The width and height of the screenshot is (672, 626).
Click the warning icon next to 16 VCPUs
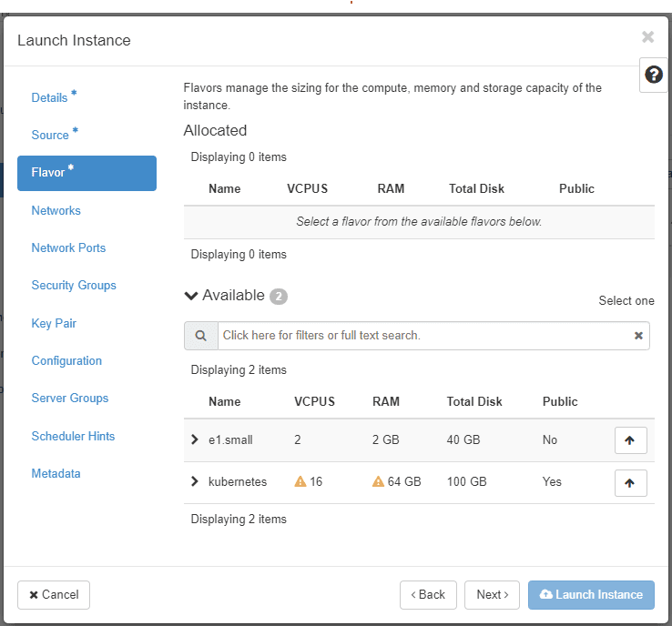click(x=300, y=482)
